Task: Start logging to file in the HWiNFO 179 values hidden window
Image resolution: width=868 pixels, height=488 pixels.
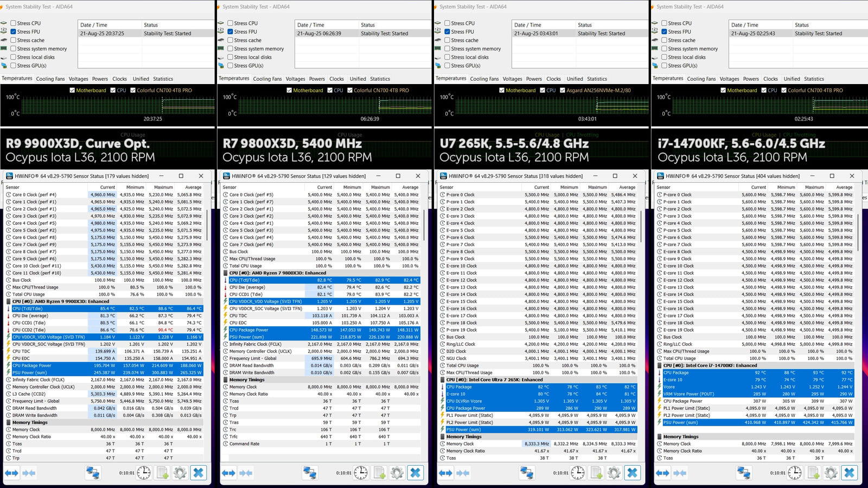Action: [x=163, y=473]
